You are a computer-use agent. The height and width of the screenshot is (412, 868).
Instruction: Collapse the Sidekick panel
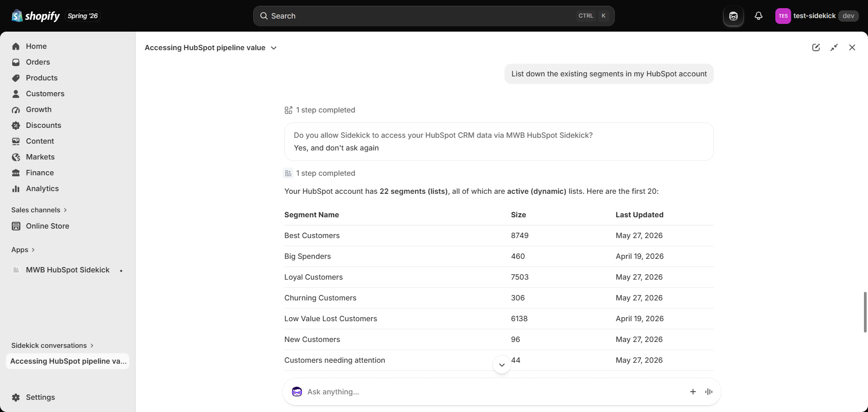coord(834,47)
